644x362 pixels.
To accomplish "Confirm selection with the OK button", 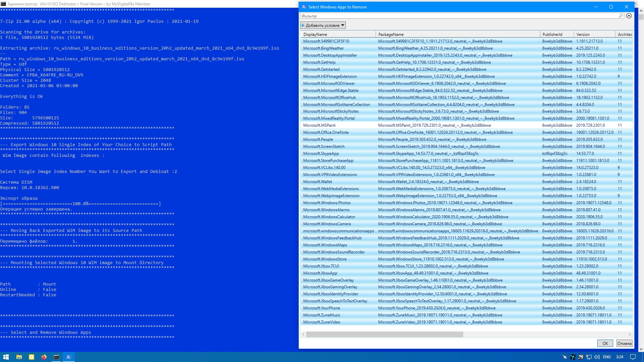I will [605, 343].
